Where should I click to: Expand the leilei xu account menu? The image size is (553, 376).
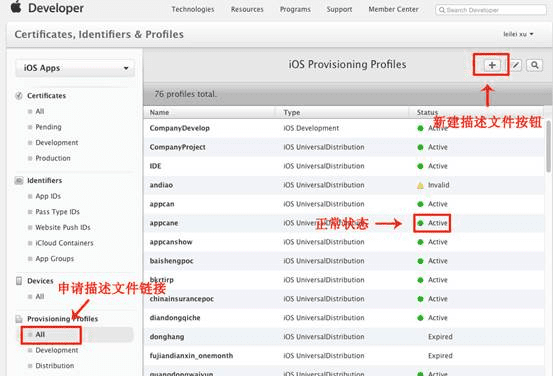[x=518, y=34]
